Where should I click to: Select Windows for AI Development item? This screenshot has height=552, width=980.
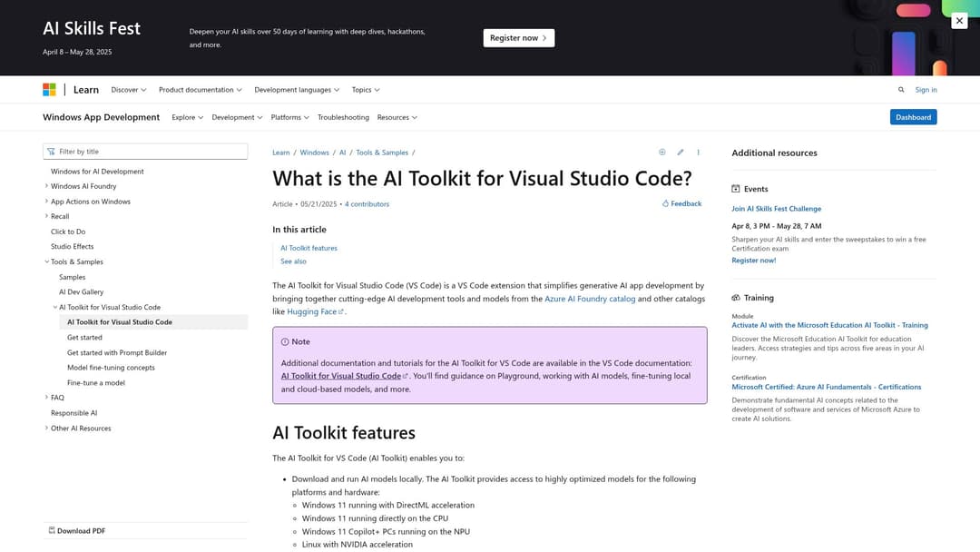point(97,171)
